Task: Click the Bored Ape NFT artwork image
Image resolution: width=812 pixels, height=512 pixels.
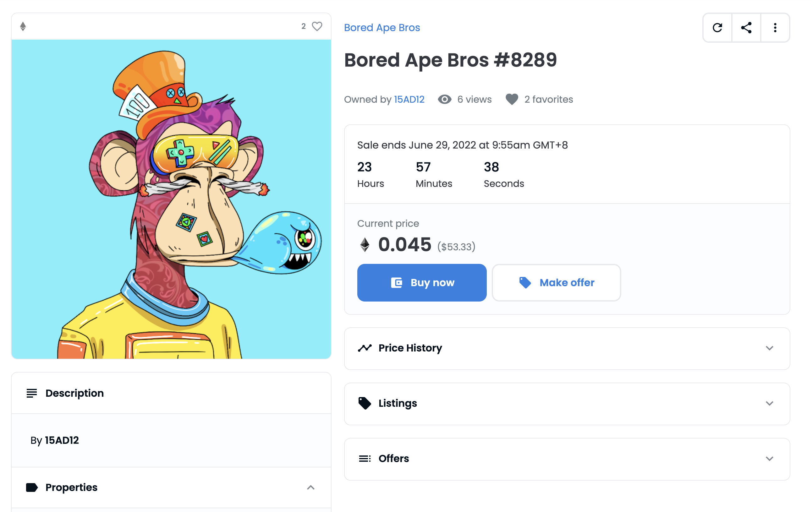Action: click(x=171, y=199)
